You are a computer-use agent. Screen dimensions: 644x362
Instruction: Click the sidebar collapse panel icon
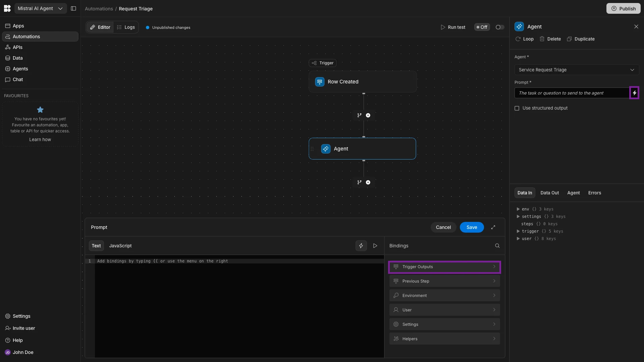tap(73, 8)
